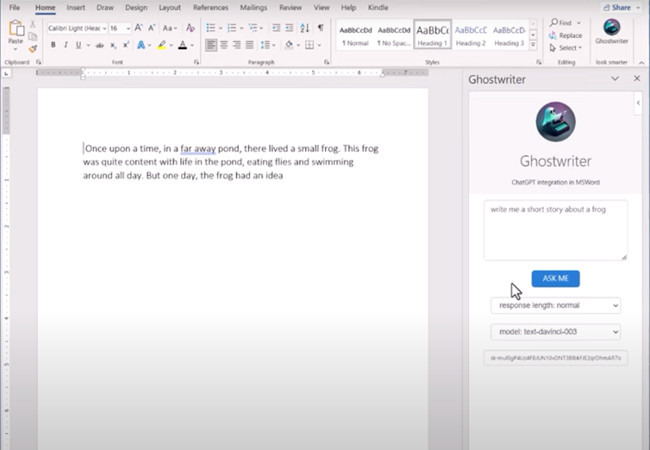This screenshot has width=650, height=450.
Task: Align text right
Action: coord(237,45)
